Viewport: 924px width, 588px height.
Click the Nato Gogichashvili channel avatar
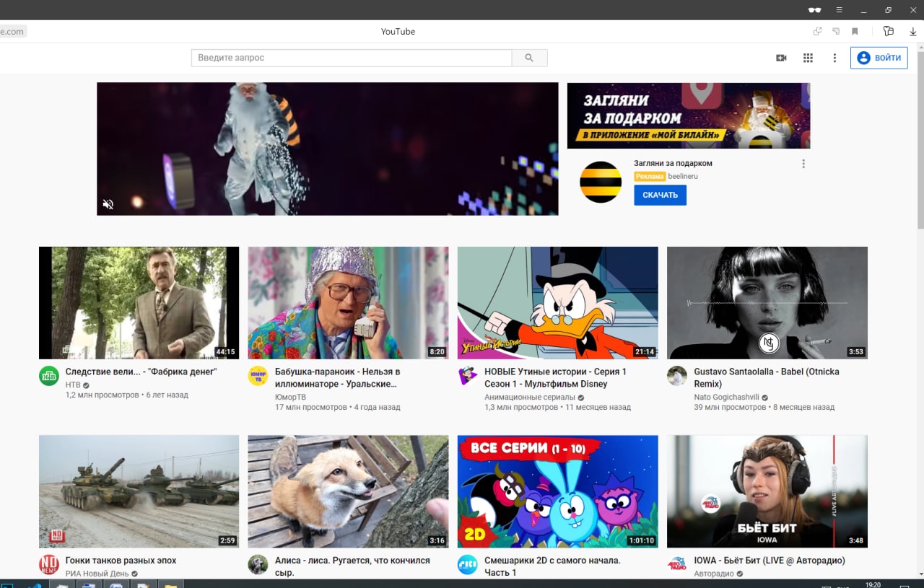tap(677, 376)
